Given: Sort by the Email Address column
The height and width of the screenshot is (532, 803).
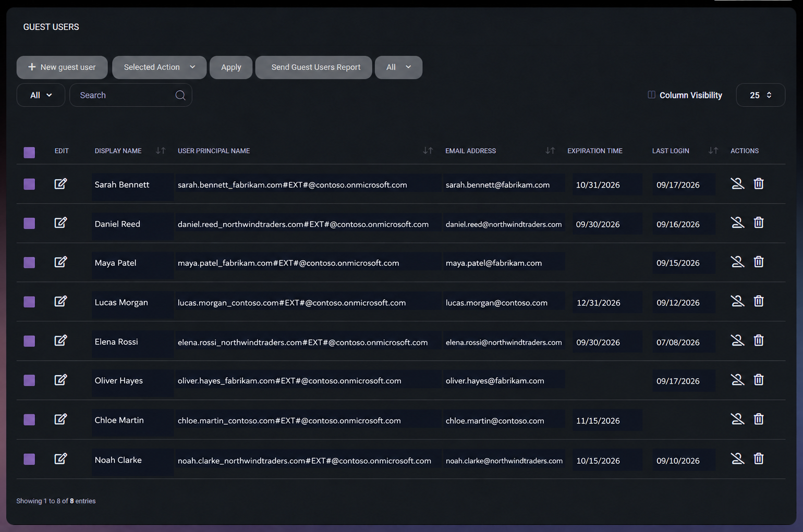Looking at the screenshot, I should click(x=550, y=151).
